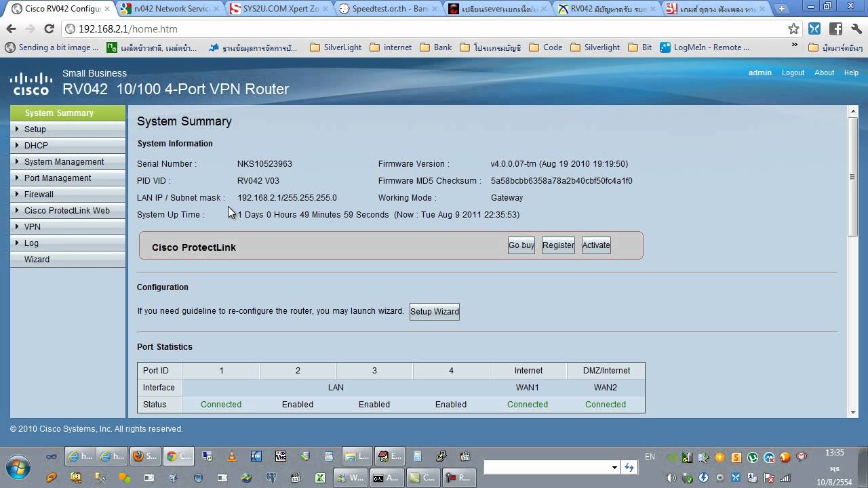
Task: Click the Register button
Action: (558, 245)
